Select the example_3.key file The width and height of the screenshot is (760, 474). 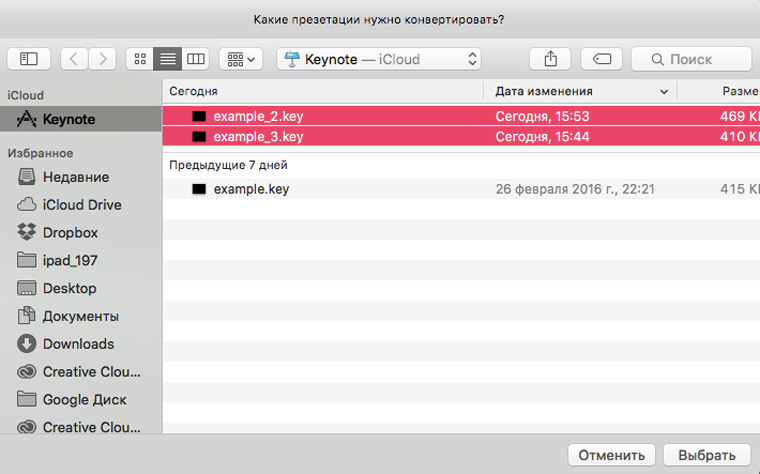[461, 137]
